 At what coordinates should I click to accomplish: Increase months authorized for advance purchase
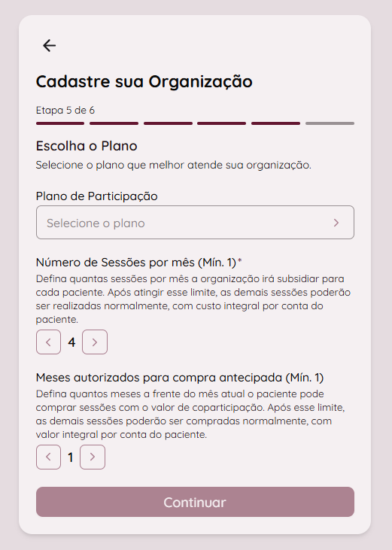coord(93,457)
